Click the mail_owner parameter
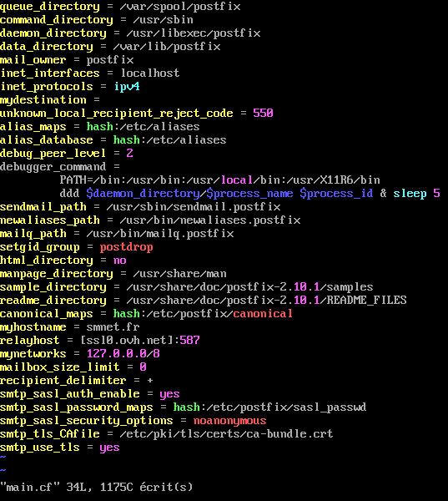The image size is (448, 501). (x=33, y=60)
